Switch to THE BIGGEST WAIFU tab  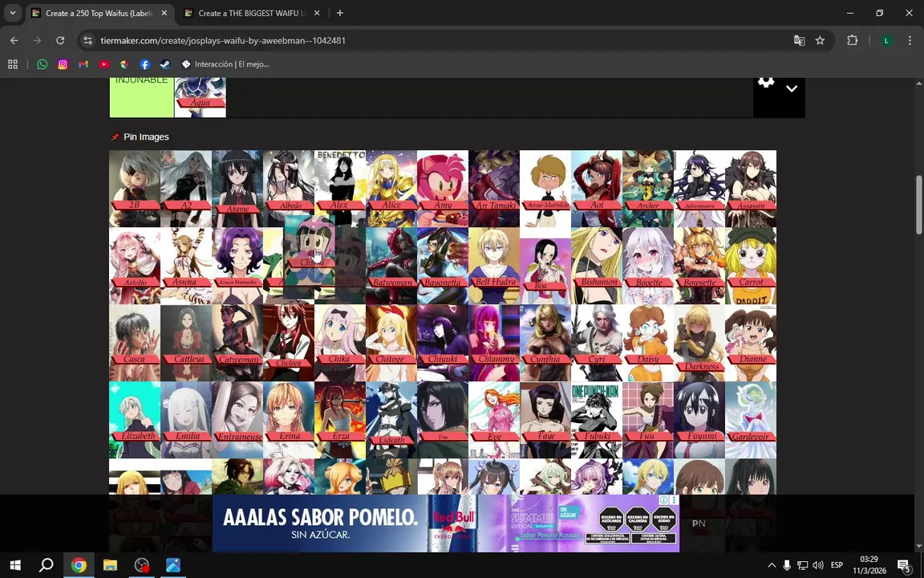pos(252,13)
